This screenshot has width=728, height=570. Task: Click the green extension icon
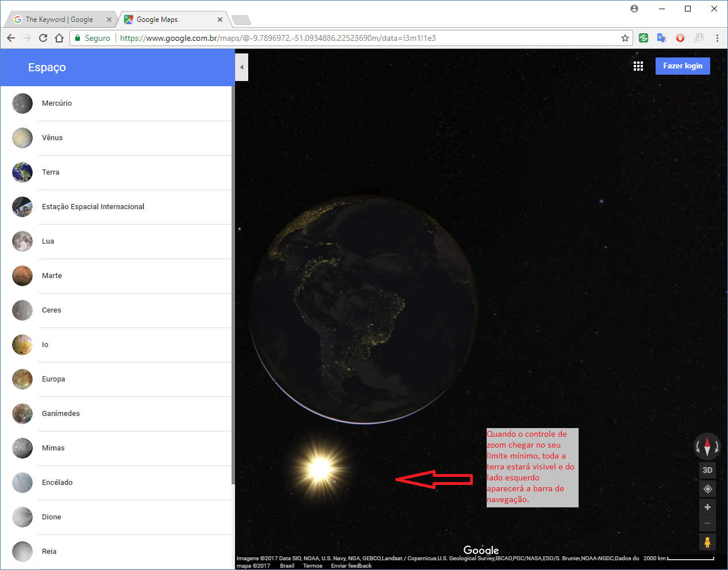644,38
